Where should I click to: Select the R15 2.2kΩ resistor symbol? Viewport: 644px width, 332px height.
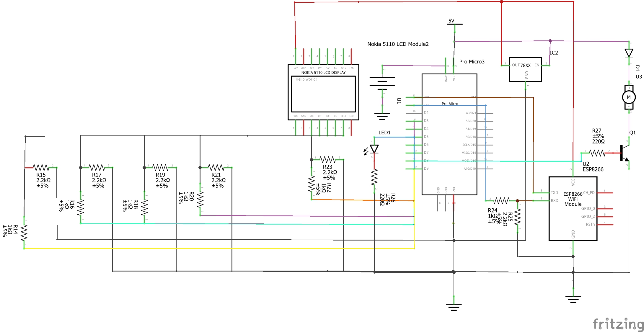(x=41, y=168)
